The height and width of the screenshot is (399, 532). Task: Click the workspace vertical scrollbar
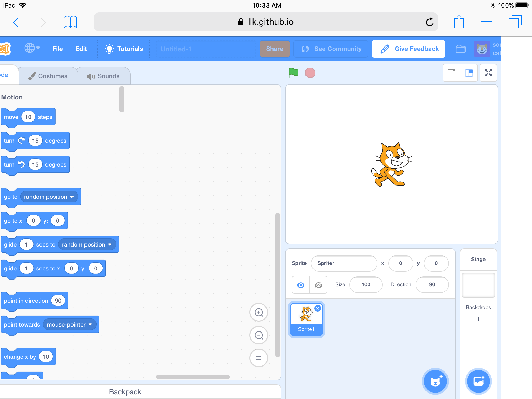coord(277,285)
